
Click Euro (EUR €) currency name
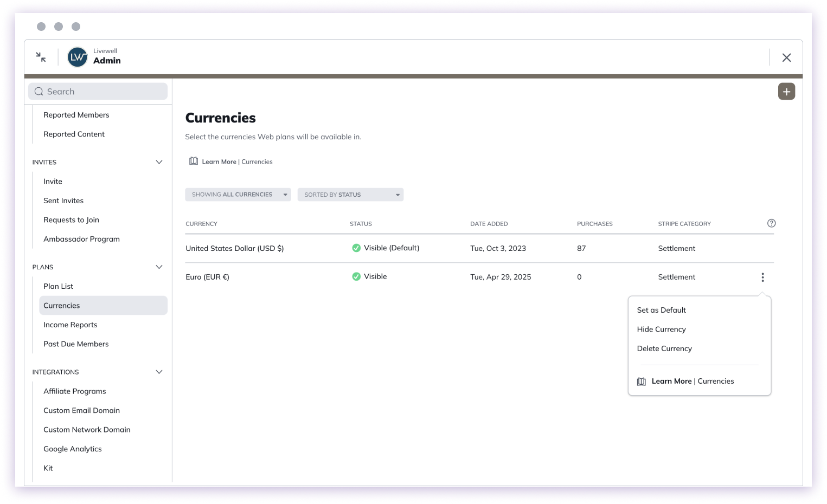click(207, 277)
